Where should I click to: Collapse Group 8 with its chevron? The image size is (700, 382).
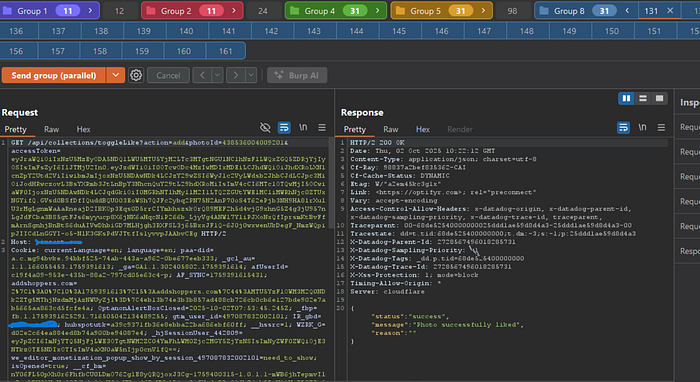click(x=627, y=11)
